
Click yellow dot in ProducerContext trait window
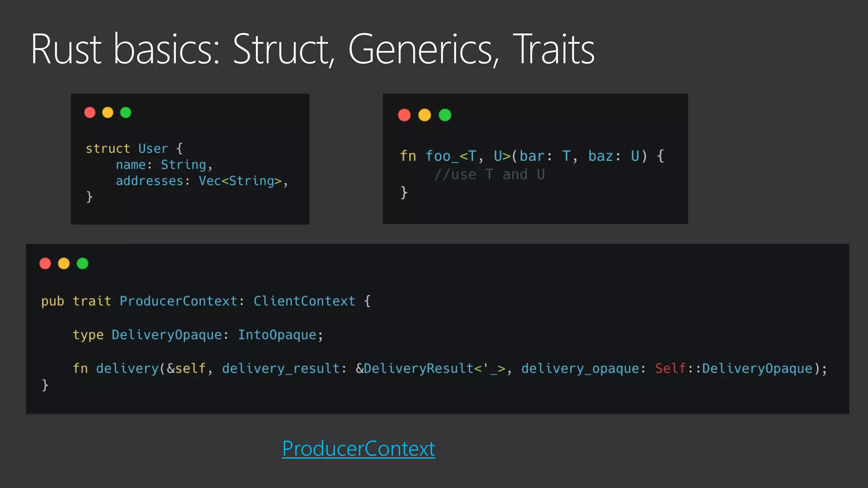(x=64, y=263)
